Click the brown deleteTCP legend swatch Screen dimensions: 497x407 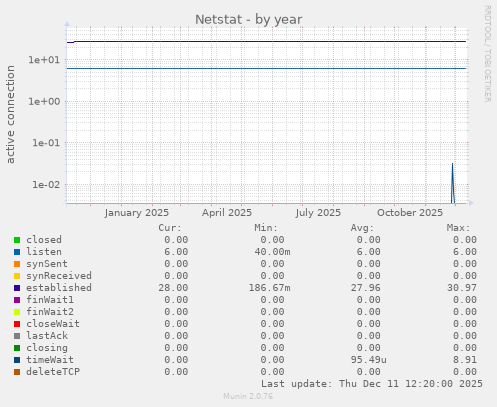click(17, 372)
